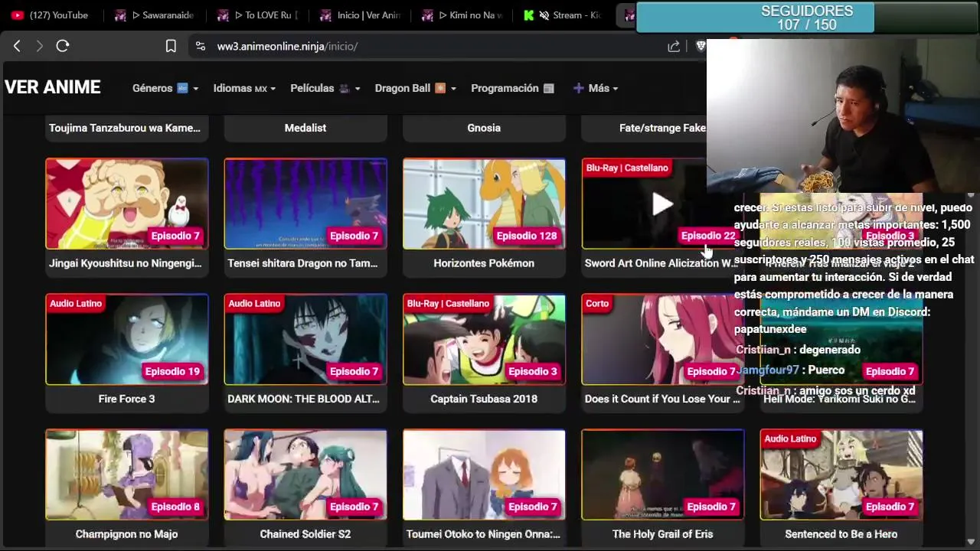Open the Champignon no Majo thumbnail
Screen dimensions: 980x551
(127, 474)
